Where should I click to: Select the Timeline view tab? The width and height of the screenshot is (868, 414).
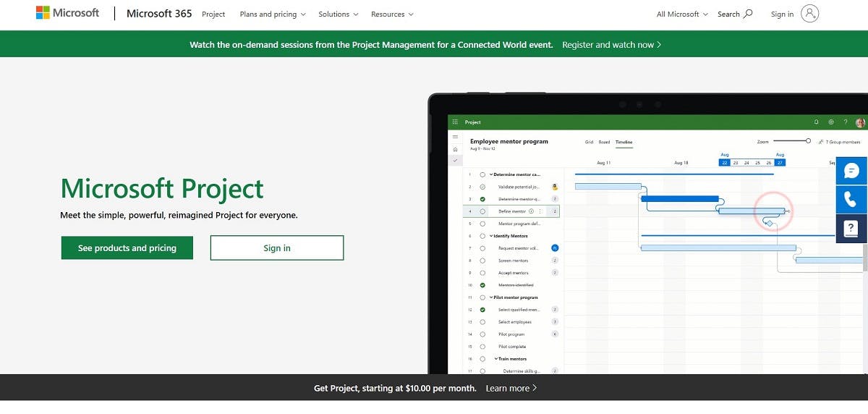point(624,142)
